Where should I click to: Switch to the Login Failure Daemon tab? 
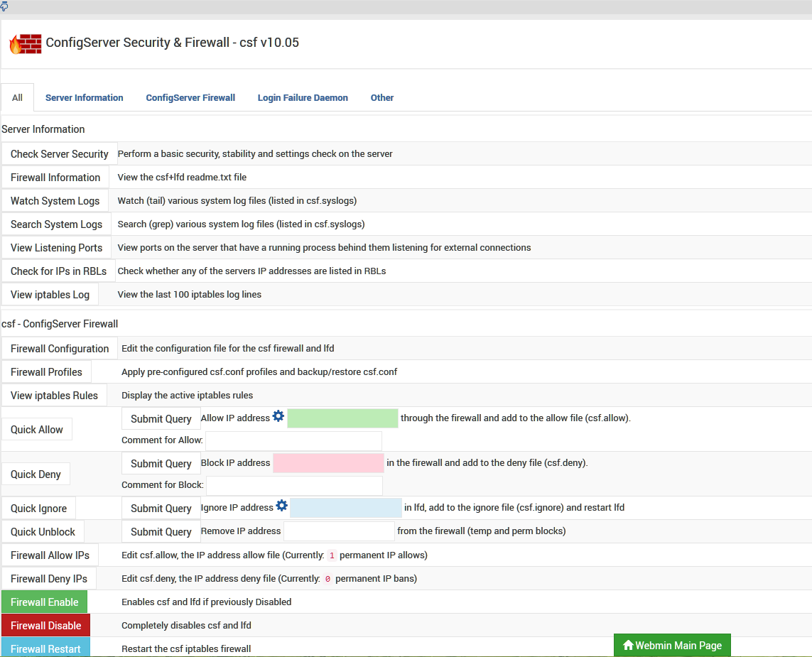[303, 97]
